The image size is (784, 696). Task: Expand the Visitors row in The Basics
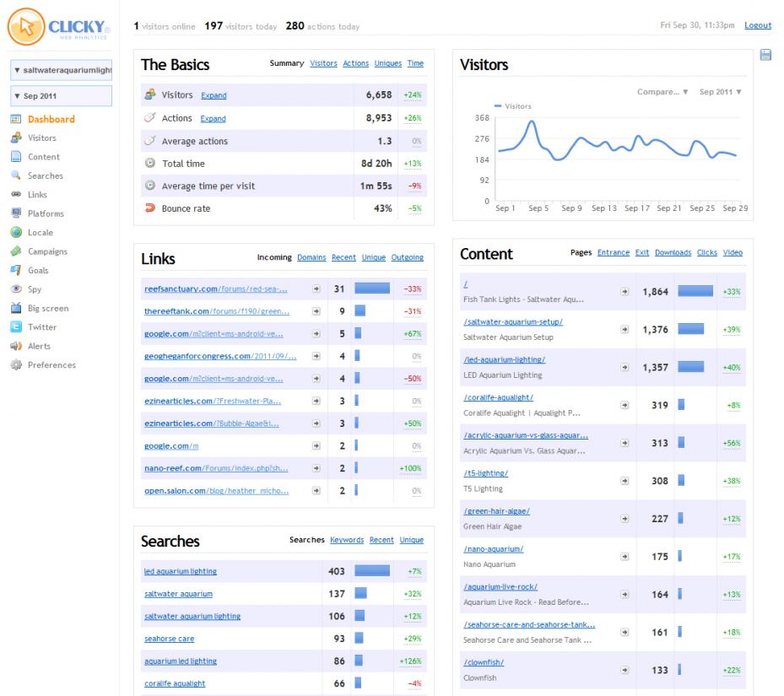click(x=214, y=95)
